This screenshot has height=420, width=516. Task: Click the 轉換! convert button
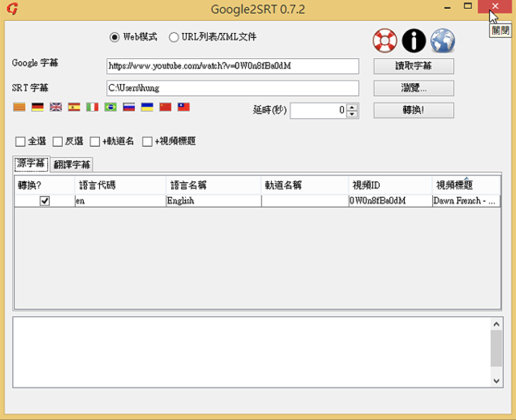point(413,110)
